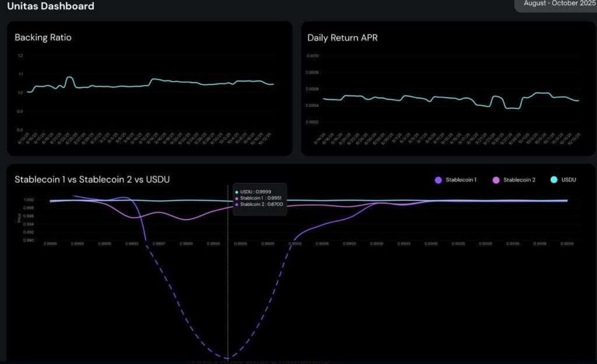This screenshot has height=364, width=597.
Task: Toggle the Stablecoin 1 legend label
Action: point(461,180)
